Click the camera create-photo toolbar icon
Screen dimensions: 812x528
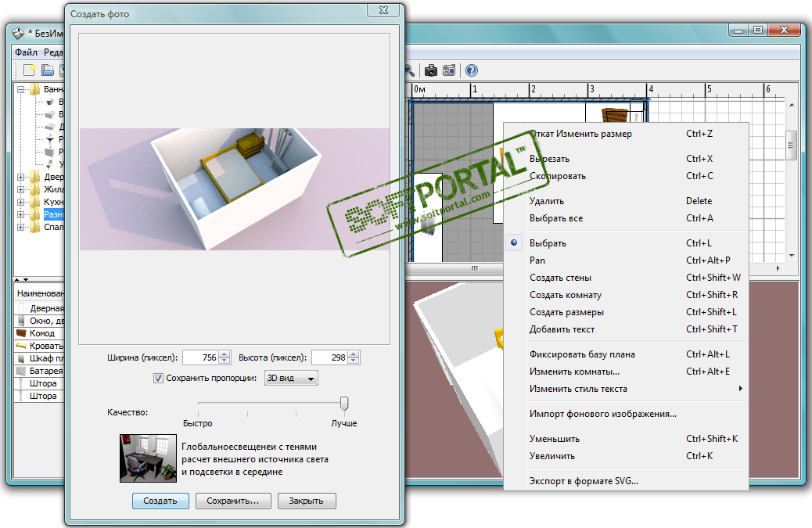431,70
